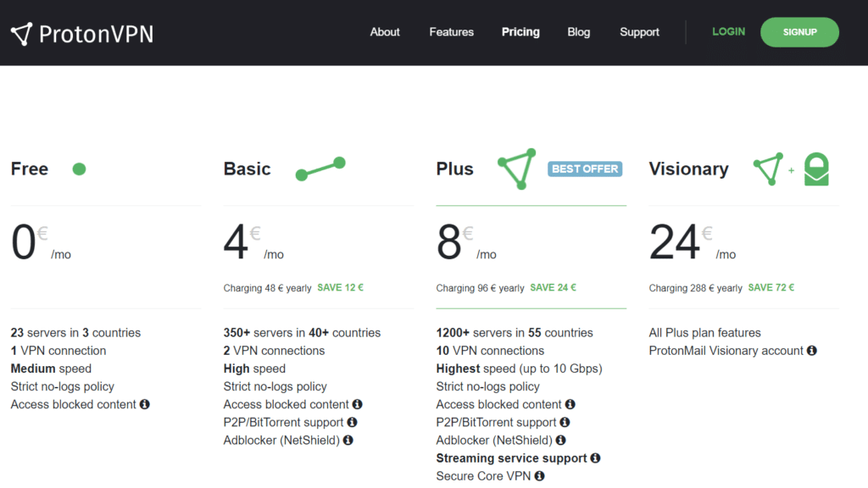Click info icon for Basic P2P/BitTorrent support

[x=352, y=422]
